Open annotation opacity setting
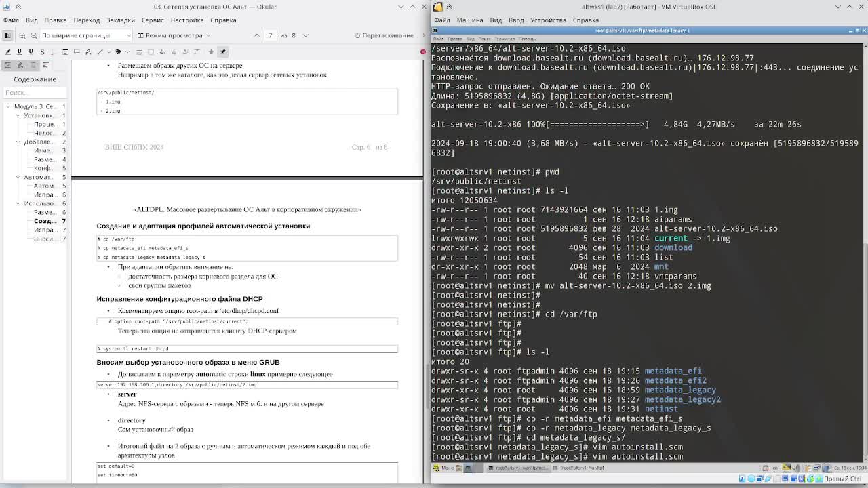868x488 pixels. (174, 52)
